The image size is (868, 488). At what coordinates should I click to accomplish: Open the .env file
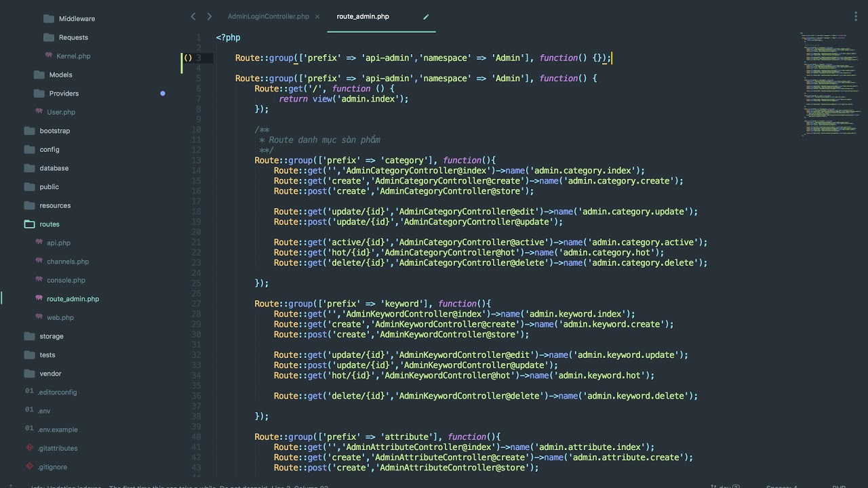tap(44, 411)
